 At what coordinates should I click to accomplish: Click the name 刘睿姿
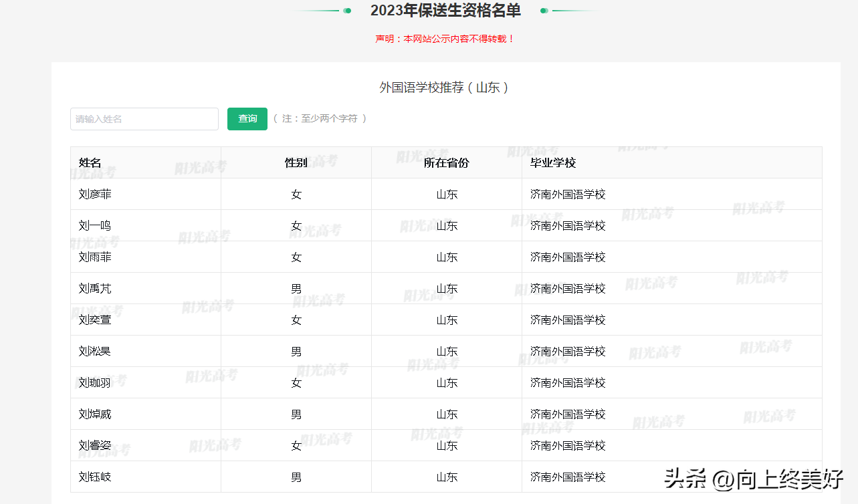[x=95, y=446]
